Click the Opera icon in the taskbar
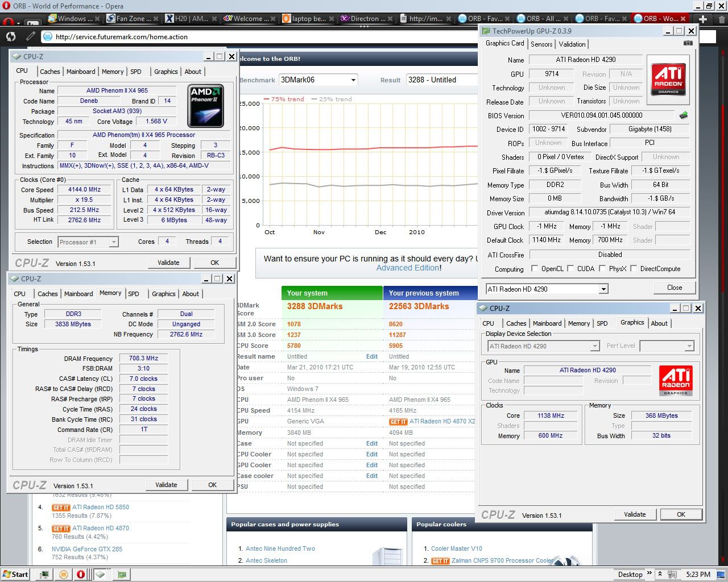728x582 pixels. pyautogui.click(x=81, y=574)
